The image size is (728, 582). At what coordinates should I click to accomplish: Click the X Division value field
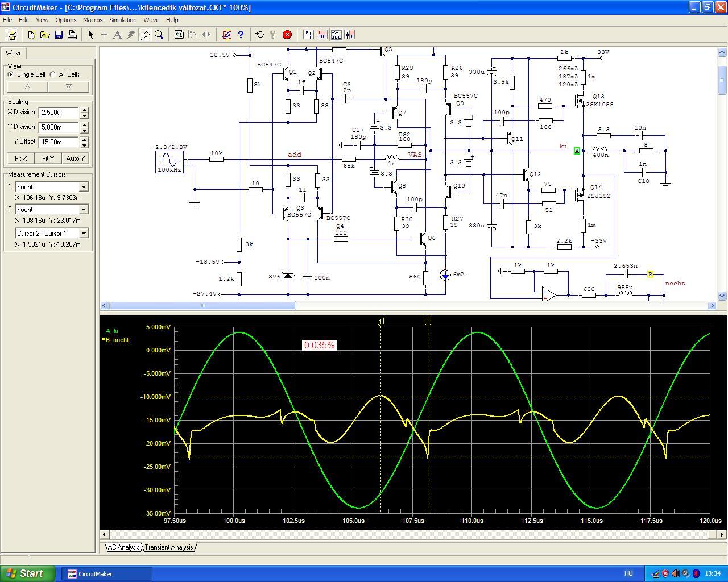coord(59,113)
